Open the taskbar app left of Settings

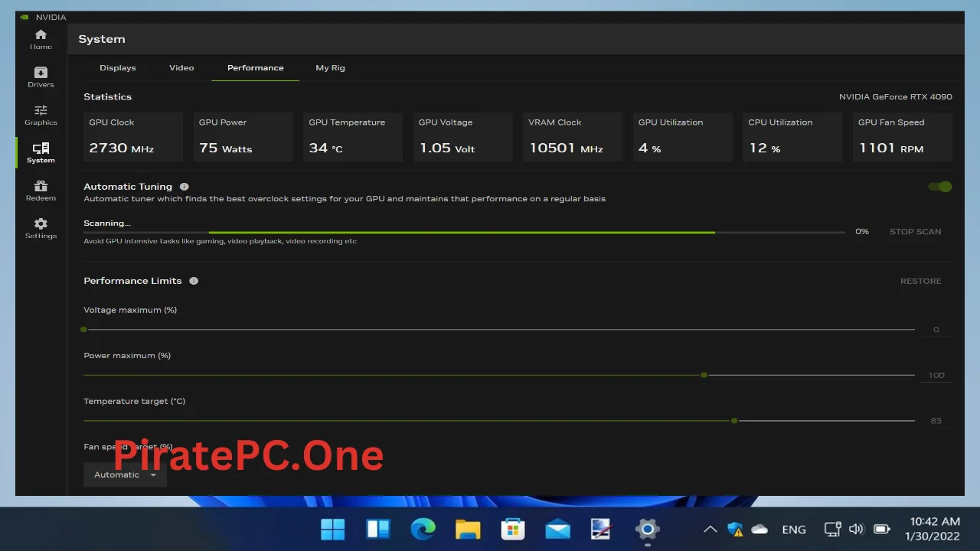[x=602, y=529]
